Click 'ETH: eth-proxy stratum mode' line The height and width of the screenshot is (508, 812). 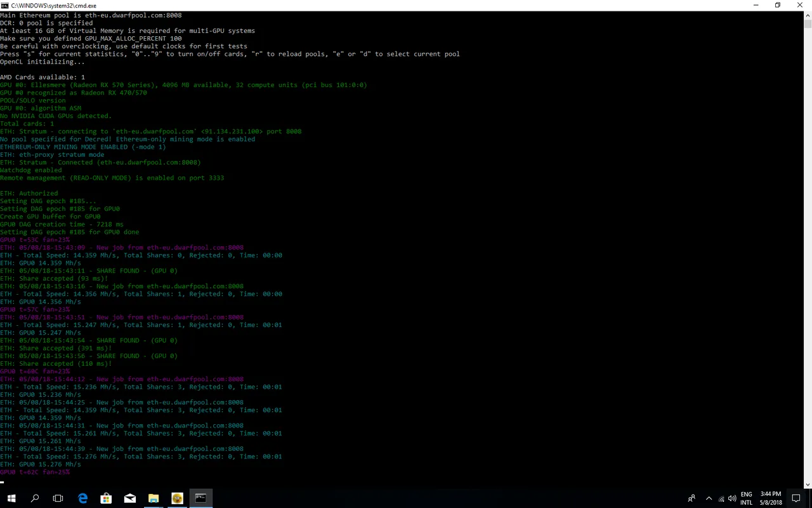(x=52, y=155)
